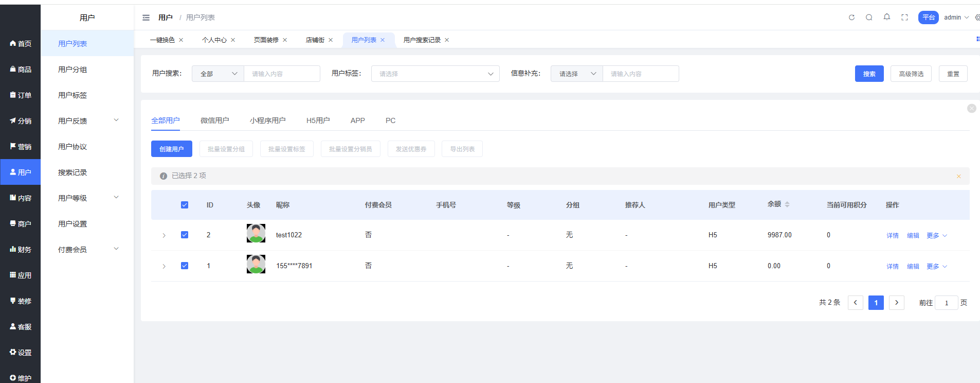Viewport: 980px width, 383px height.
Task: Click the 前往 page number input field
Action: click(x=946, y=303)
